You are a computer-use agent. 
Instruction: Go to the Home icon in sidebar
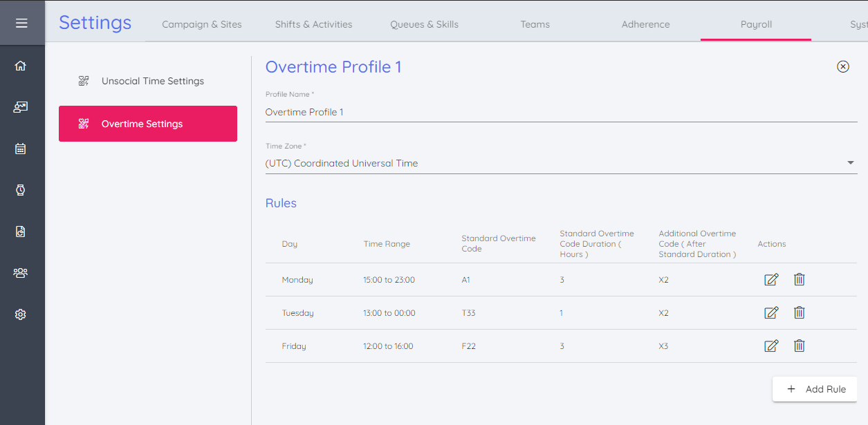[21, 66]
